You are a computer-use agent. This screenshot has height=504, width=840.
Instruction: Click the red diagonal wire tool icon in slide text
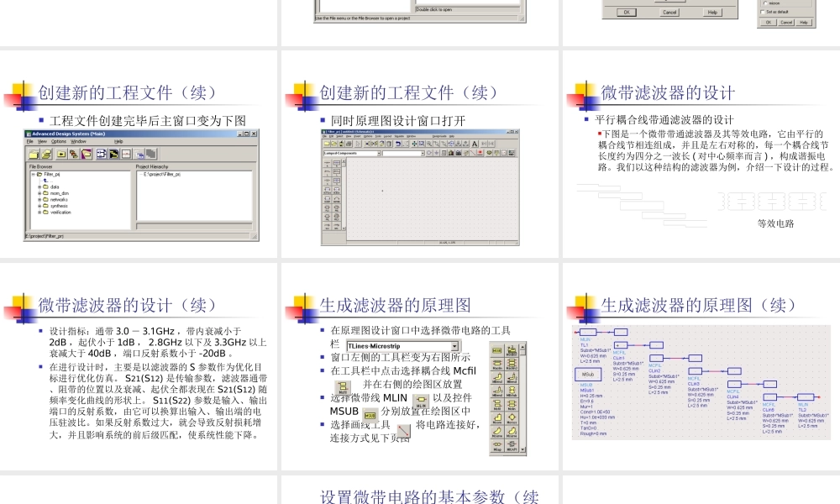[x=403, y=430]
